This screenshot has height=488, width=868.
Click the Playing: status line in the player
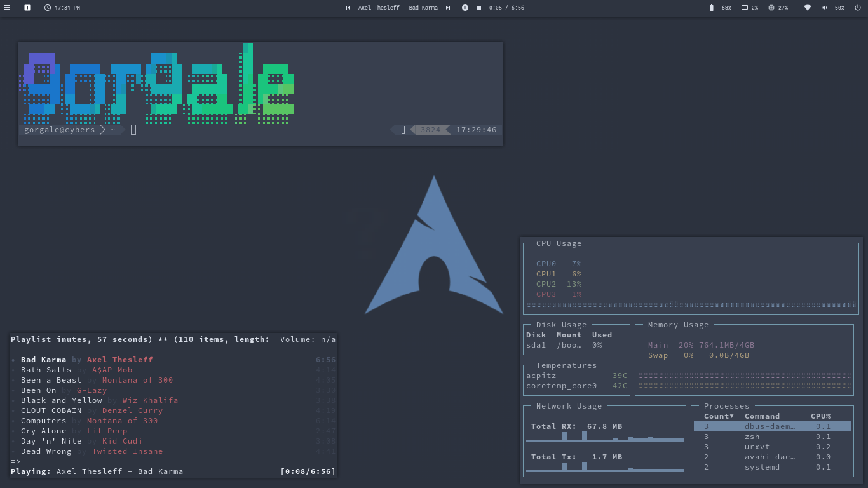coord(97,471)
